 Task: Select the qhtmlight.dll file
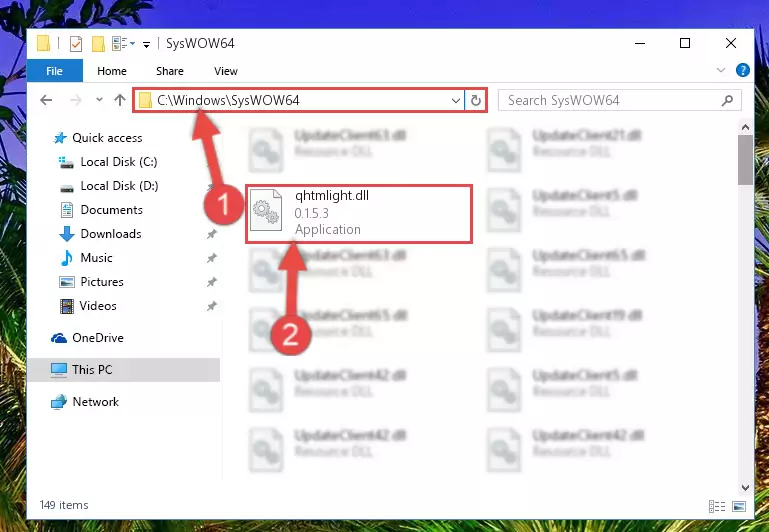click(x=359, y=214)
